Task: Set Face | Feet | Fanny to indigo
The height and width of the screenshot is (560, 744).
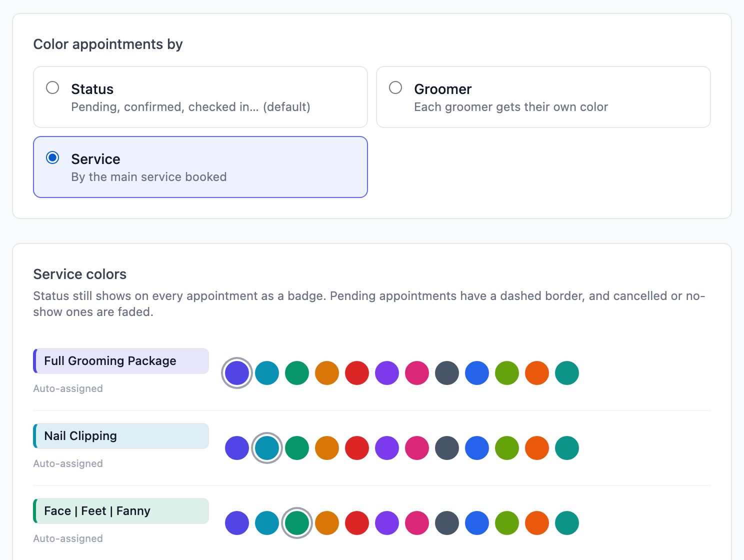Action: pos(237,523)
